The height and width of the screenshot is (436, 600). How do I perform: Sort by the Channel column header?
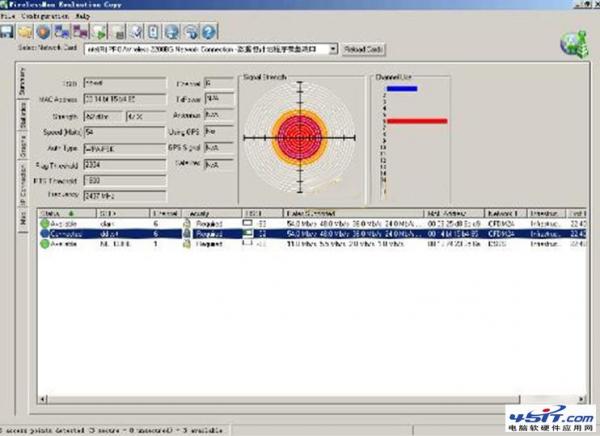click(166, 213)
